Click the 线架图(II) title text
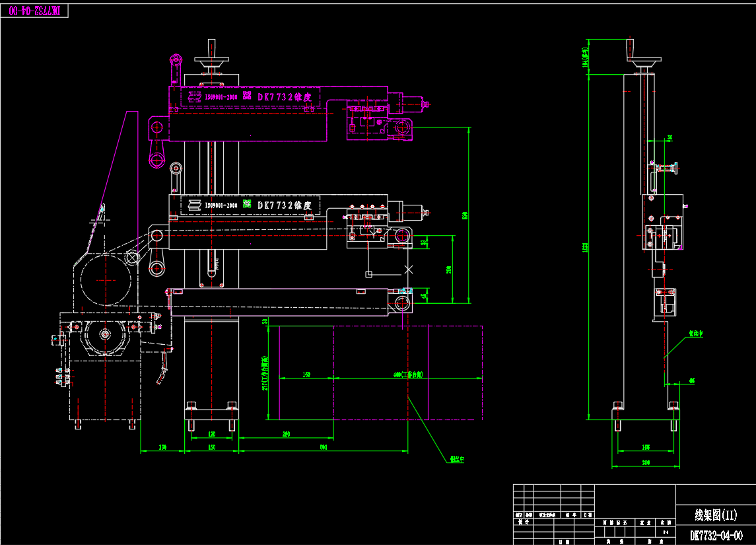Image resolution: width=756 pixels, height=545 pixels. click(x=716, y=515)
